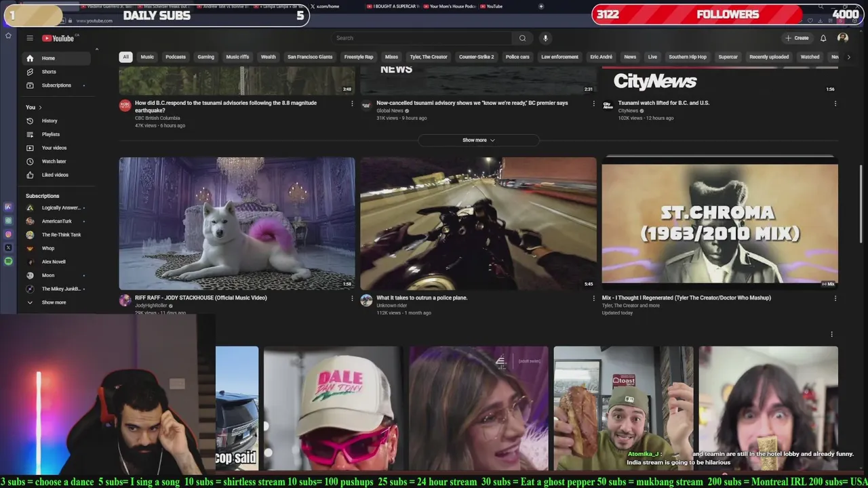Switch to the x.com/home browser tab
Image resolution: width=868 pixels, height=488 pixels.
[x=337, y=6]
